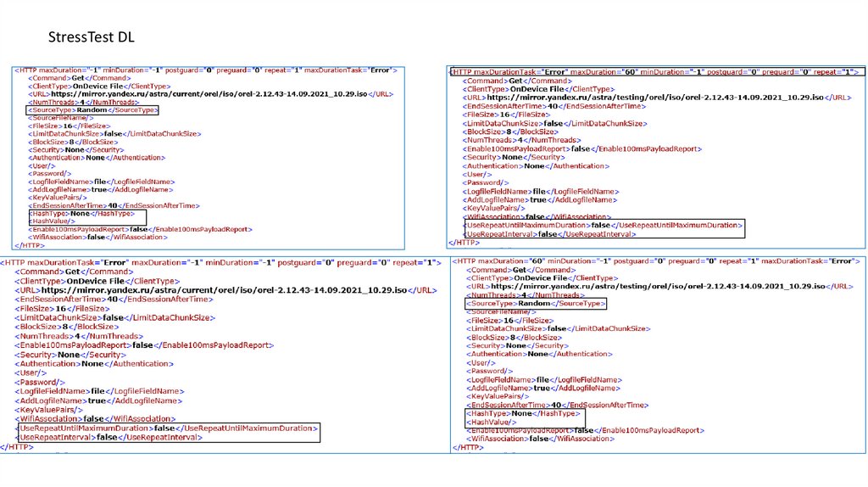Click LogfileFieldName file line in lower-left XML block
Viewport: 868px width, 487px height.
tap(100, 391)
